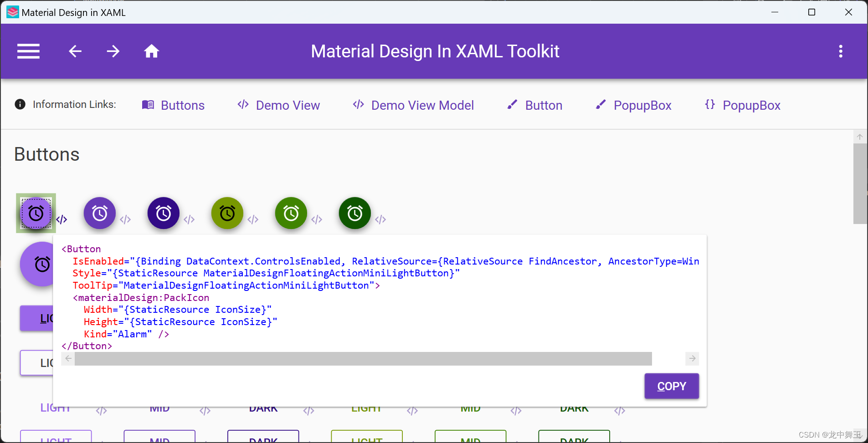This screenshot has height=443, width=868.
Task: Open the Buttons documentation link
Action: [173, 105]
